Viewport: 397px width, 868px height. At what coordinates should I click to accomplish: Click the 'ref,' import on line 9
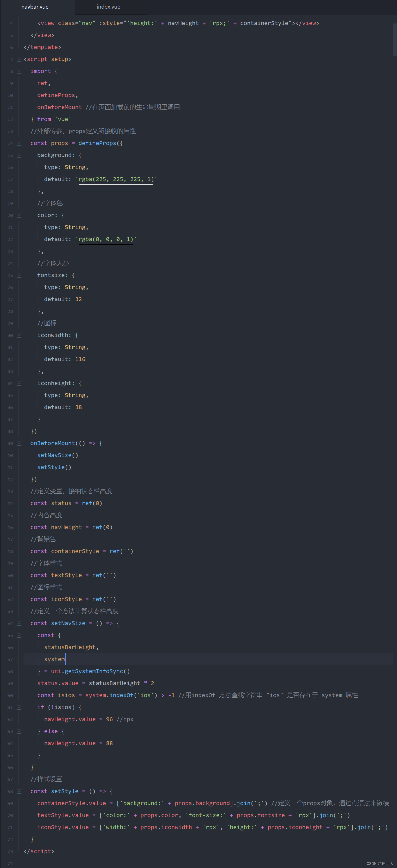pyautogui.click(x=44, y=83)
